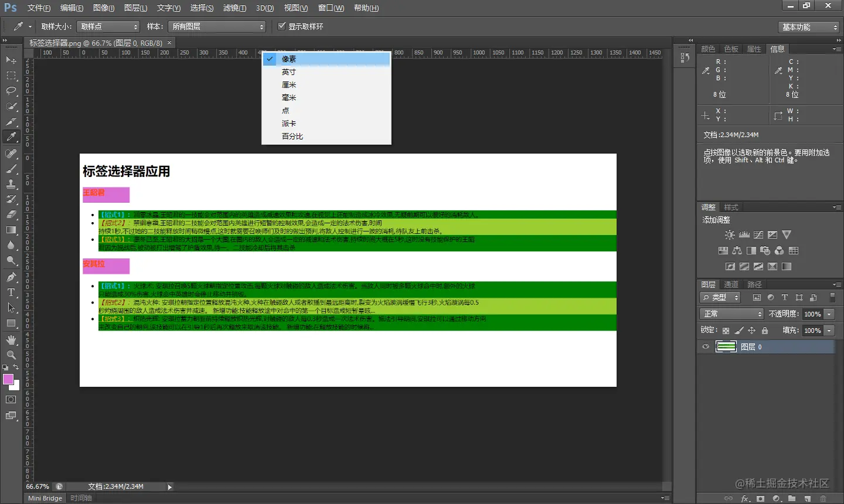Close 标签选择器.png document tab

coord(169,43)
